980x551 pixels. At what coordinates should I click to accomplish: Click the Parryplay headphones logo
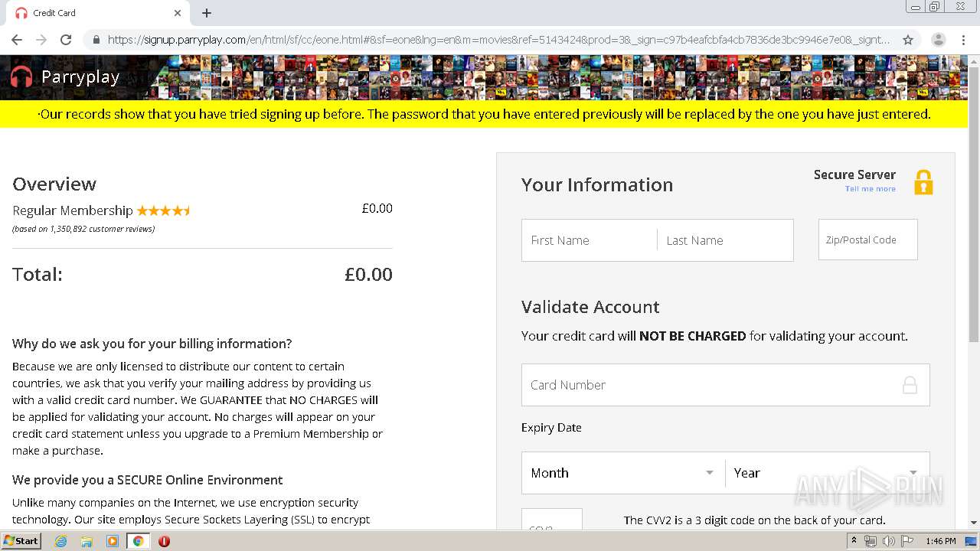pos(21,77)
